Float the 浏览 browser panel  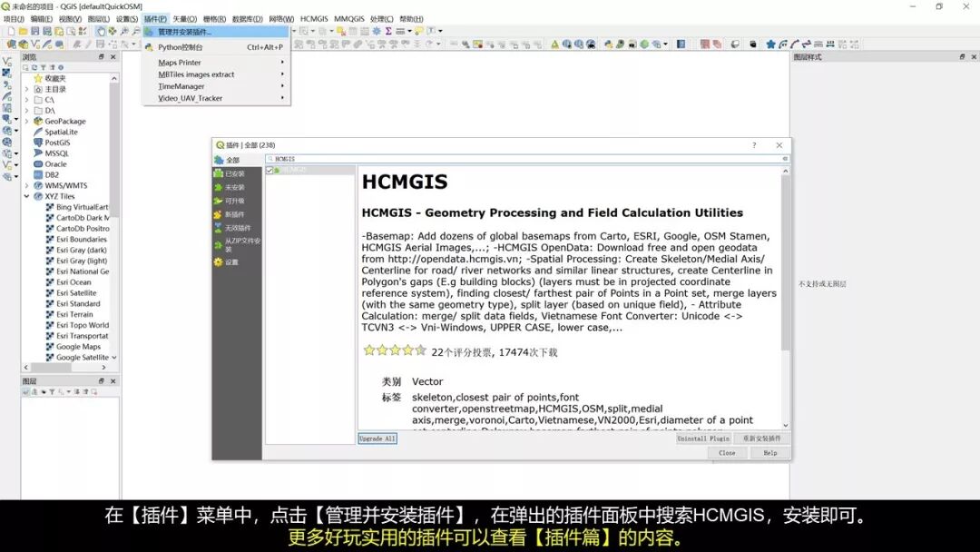click(x=102, y=57)
